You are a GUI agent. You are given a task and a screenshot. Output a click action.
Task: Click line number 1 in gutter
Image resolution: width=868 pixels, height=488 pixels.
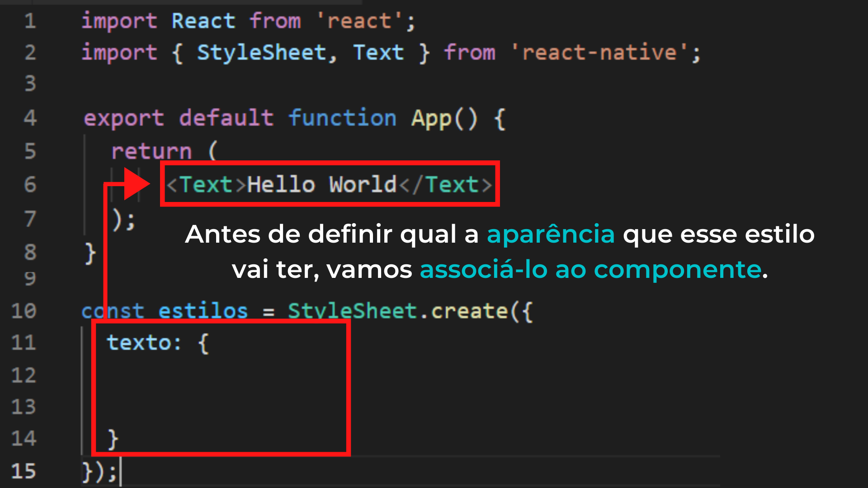(x=30, y=21)
